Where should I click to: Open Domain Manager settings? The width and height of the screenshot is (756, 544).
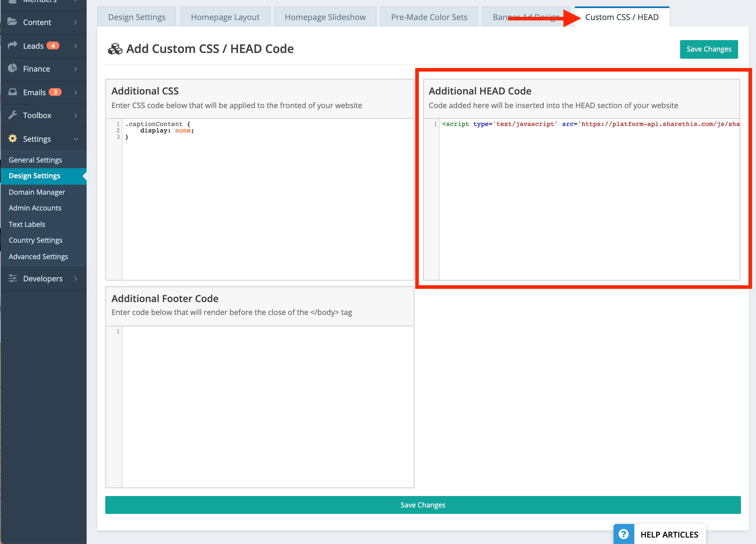pos(37,192)
